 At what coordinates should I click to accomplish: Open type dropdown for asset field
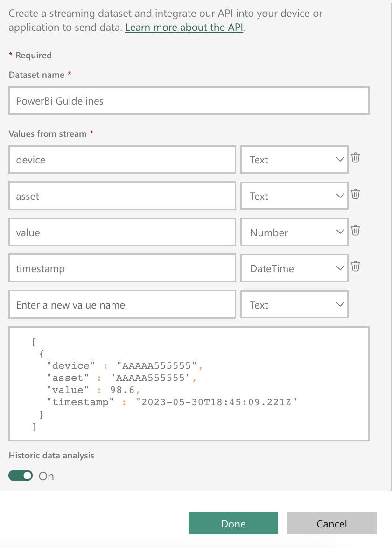pyautogui.click(x=294, y=196)
